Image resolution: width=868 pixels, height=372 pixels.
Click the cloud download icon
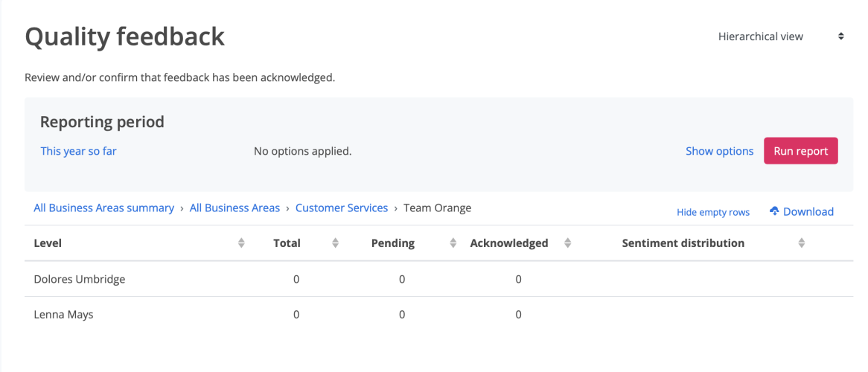pyautogui.click(x=774, y=212)
